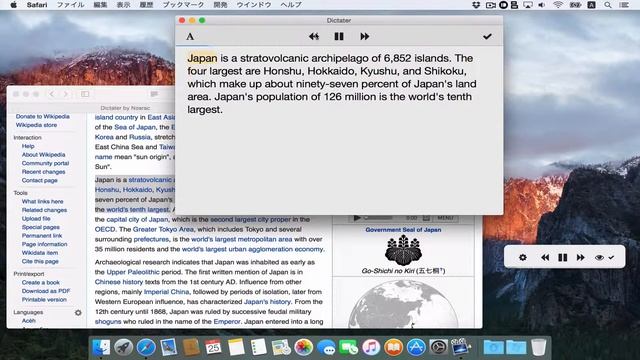Open the ウインドウ menu
This screenshot has width=640, height=360.
point(254,5)
